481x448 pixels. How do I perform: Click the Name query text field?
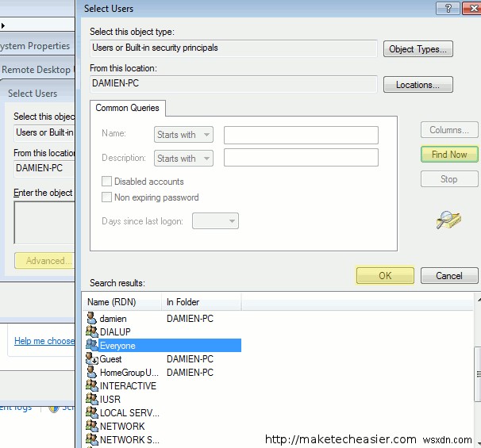tap(301, 135)
